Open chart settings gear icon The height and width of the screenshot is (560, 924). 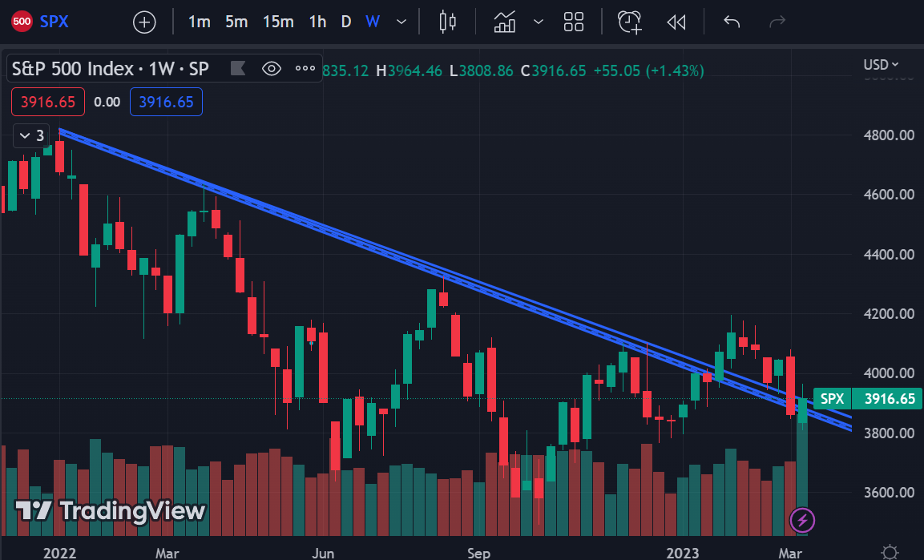point(890,552)
